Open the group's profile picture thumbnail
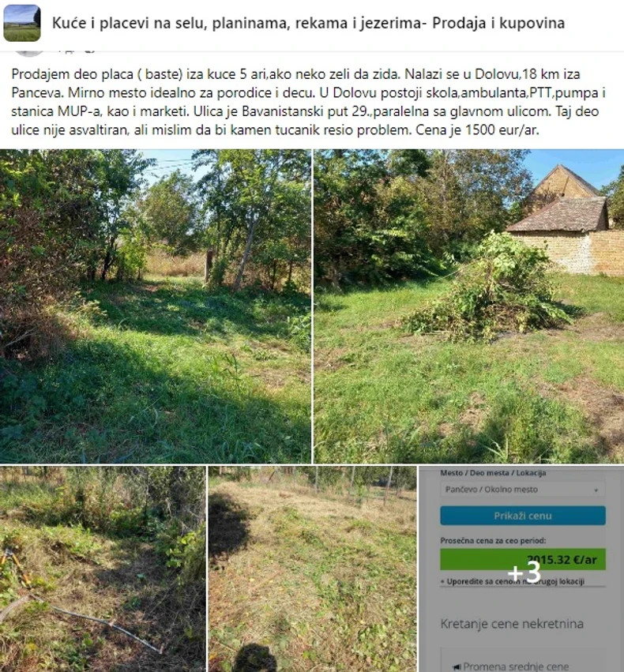 coord(21,23)
